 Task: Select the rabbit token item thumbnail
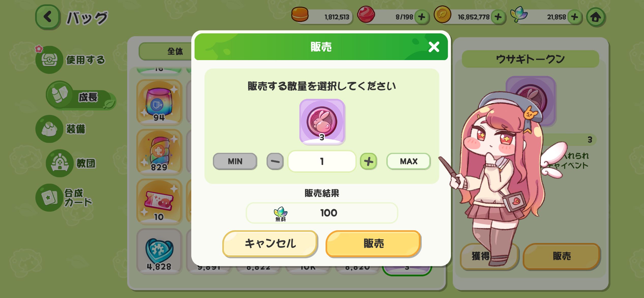[322, 122]
